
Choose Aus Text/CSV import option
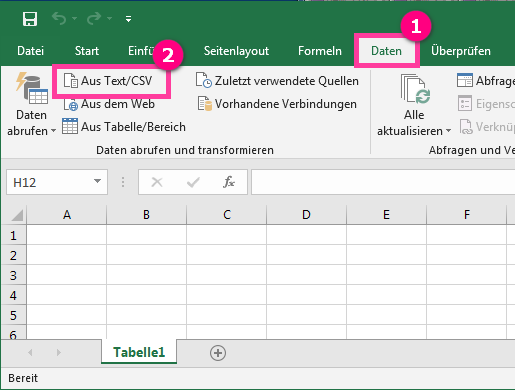116,81
